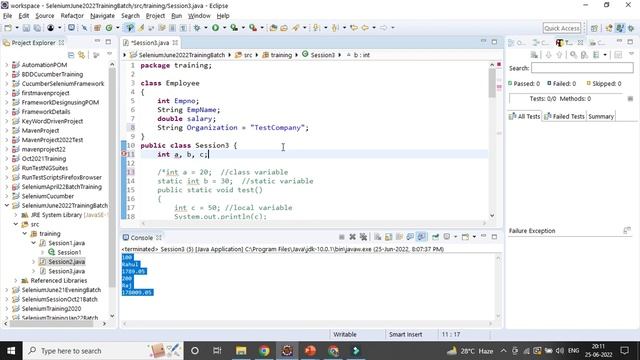
Task: Toggle Scroll Lock in Console toolbar
Action: 388,237
